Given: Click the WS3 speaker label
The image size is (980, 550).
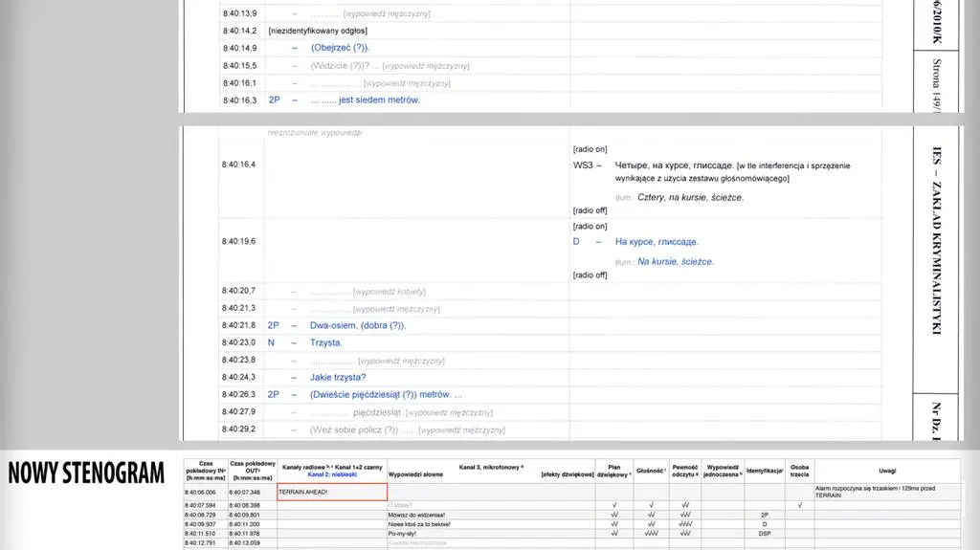Looking at the screenshot, I should 583,165.
